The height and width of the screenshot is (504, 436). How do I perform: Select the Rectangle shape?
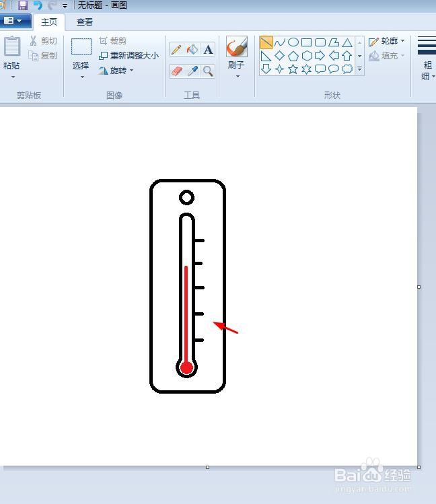(x=307, y=42)
